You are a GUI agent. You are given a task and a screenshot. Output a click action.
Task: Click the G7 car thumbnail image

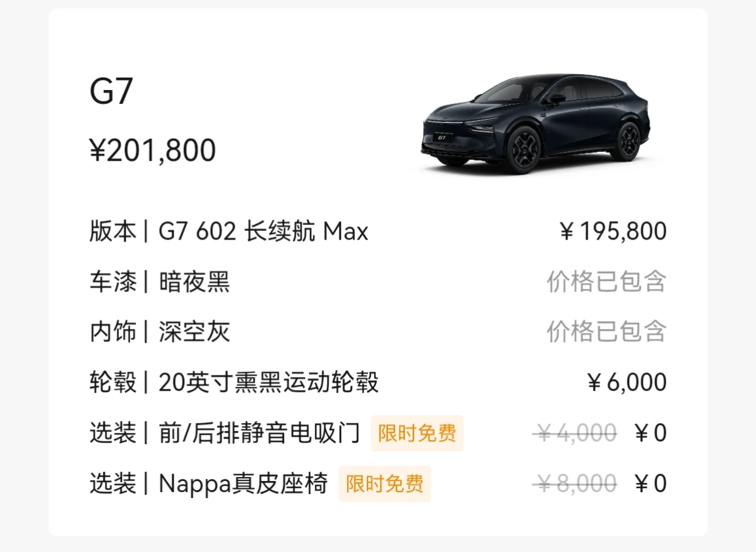click(x=536, y=124)
